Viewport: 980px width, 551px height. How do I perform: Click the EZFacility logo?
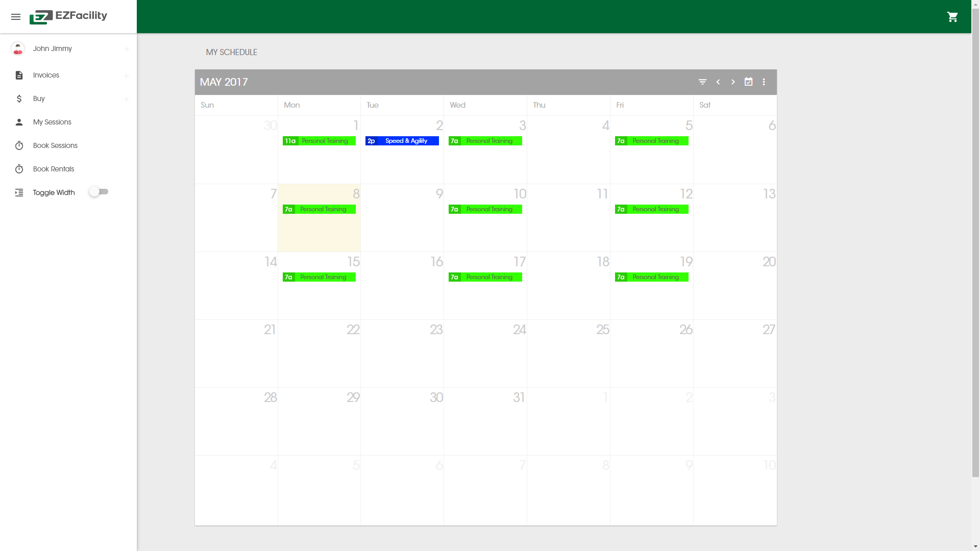coord(68,16)
